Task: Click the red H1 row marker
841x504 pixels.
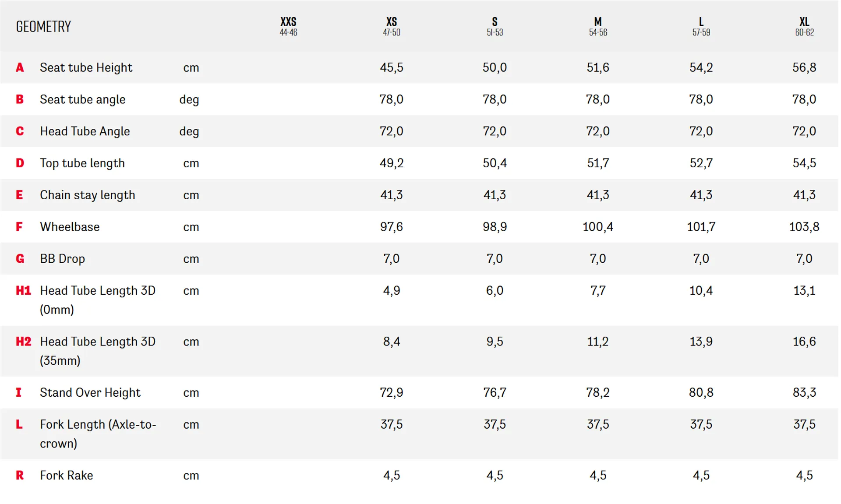Action: tap(23, 291)
